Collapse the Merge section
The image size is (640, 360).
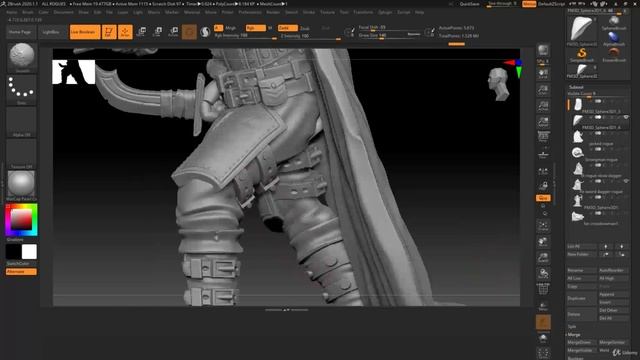[574, 334]
